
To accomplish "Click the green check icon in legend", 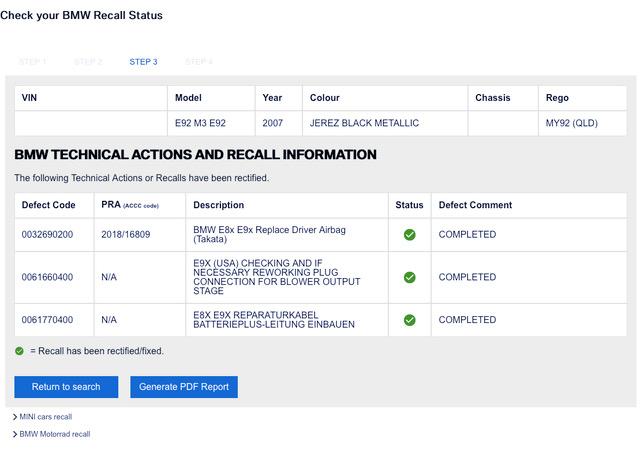I will (20, 351).
